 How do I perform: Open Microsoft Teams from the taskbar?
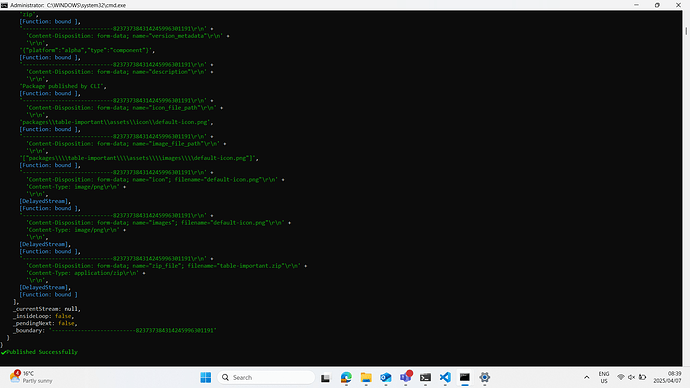click(406, 377)
